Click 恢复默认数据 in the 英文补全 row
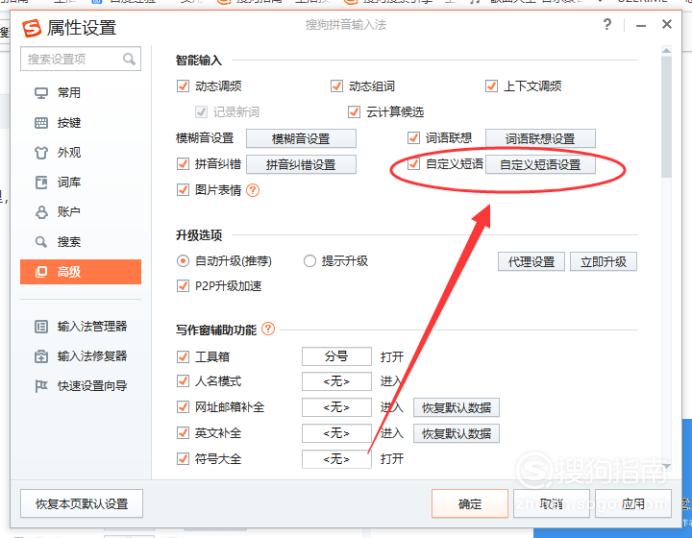 456,433
